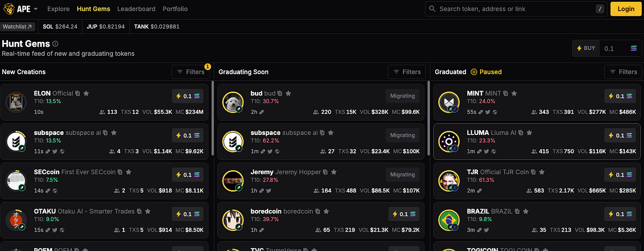Image resolution: width=644 pixels, height=251 pixels.
Task: Open MINT website globe icon
Action: point(494,112)
